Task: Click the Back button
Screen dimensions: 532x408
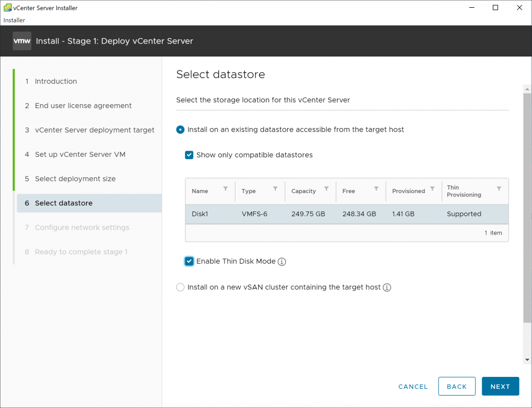Action: coord(457,386)
